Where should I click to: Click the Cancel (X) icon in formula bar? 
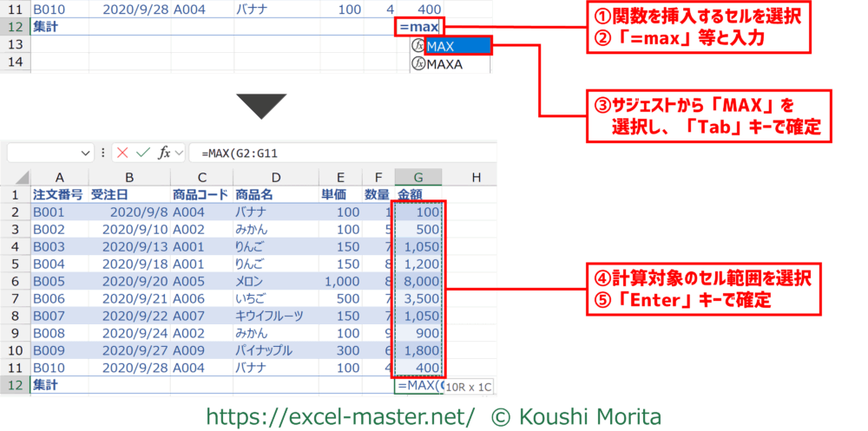pyautogui.click(x=122, y=153)
